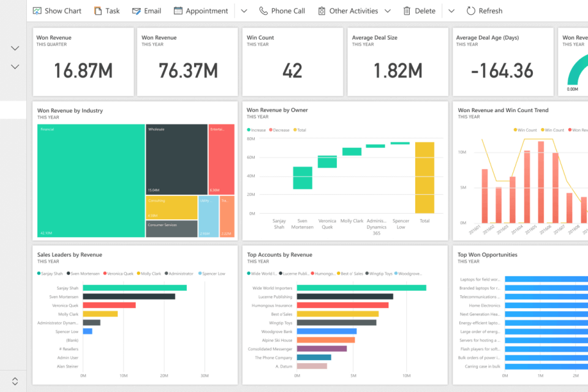This screenshot has width=588, height=392.
Task: Open the Other Activities dropdown arrow
Action: [x=387, y=11]
